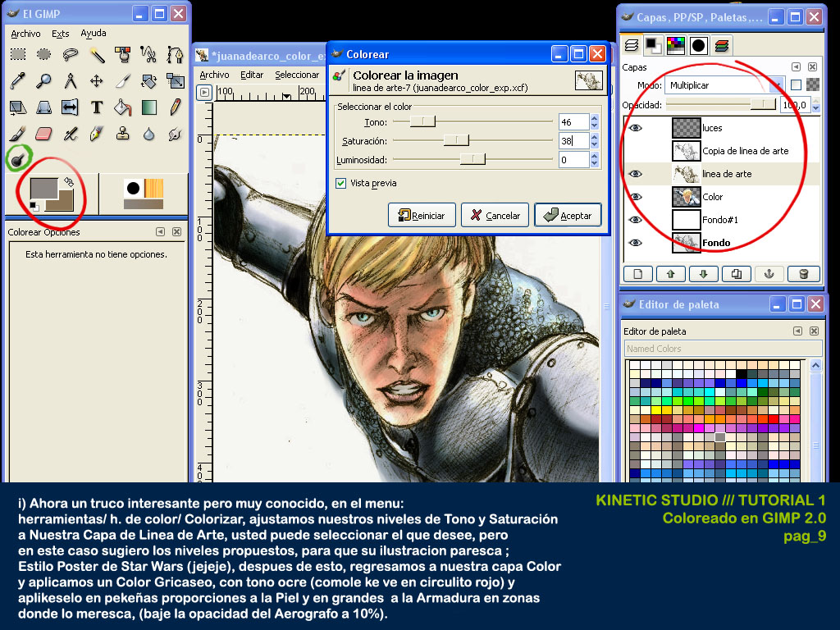The width and height of the screenshot is (840, 630).
Task: Open tab menu of Colorear Opciones panel
Action: (160, 232)
